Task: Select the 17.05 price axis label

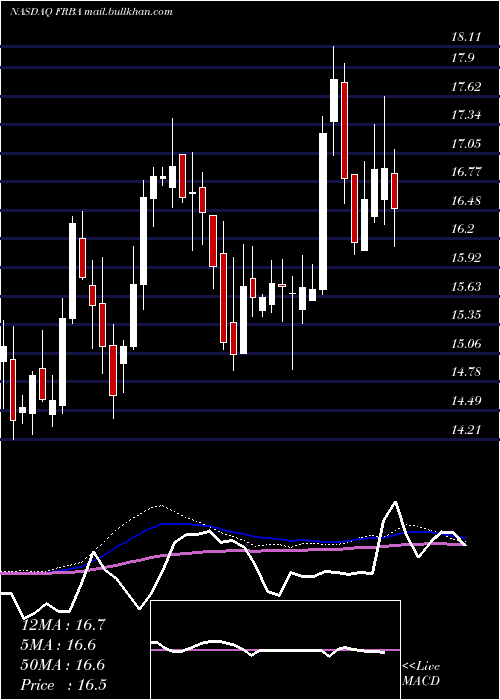Action: [x=466, y=144]
